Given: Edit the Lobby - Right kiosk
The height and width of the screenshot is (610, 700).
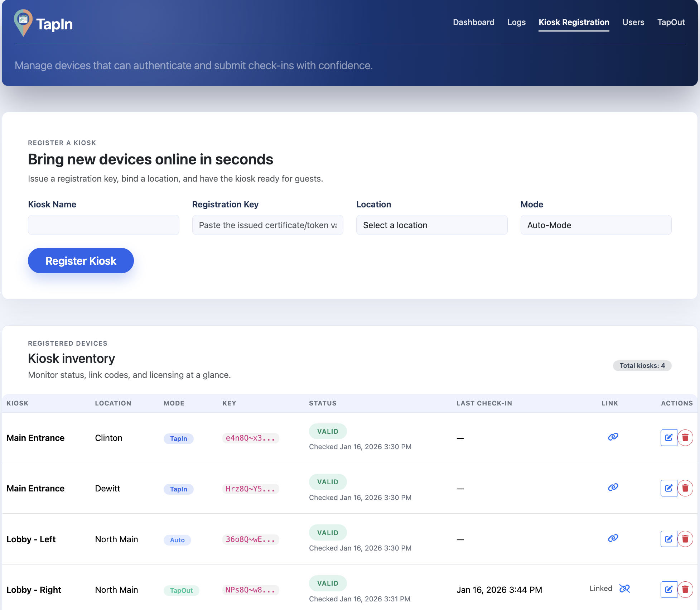Looking at the screenshot, I should click(668, 589).
